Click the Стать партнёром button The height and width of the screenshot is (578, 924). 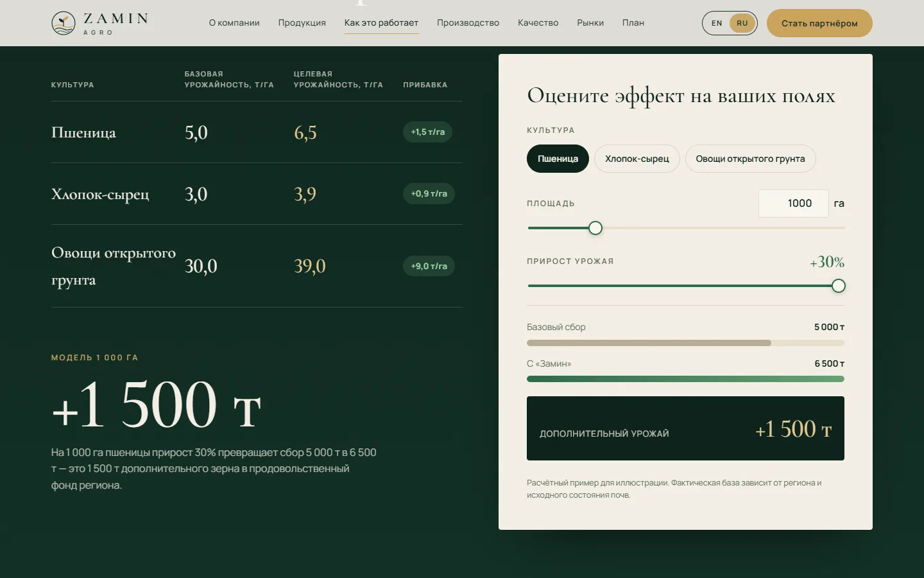(819, 23)
